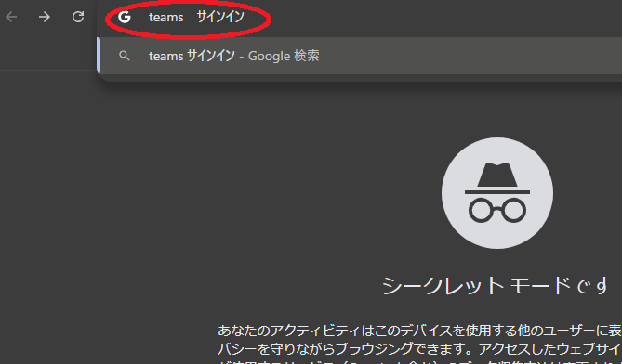This screenshot has width=622, height=364.
Task: Click the browser forward arrow button
Action: pos(45,17)
